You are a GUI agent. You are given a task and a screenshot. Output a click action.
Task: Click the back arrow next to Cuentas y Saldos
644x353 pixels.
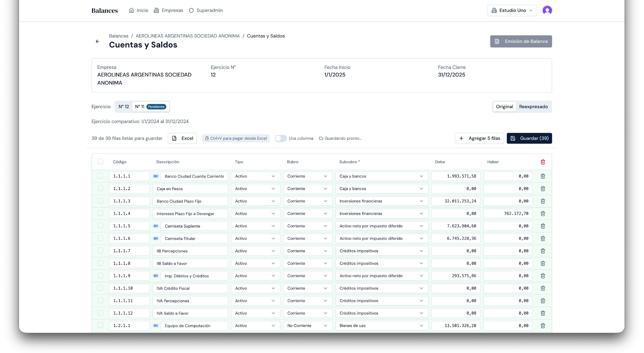point(97,41)
